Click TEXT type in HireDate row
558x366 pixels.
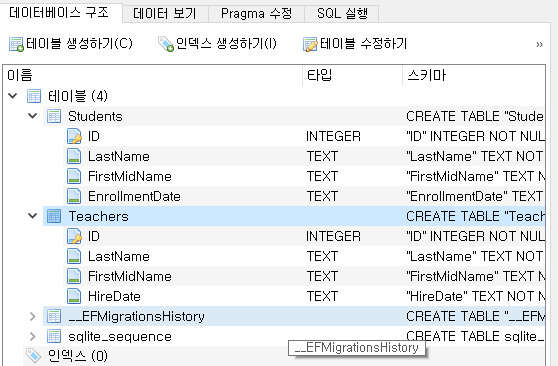(322, 297)
